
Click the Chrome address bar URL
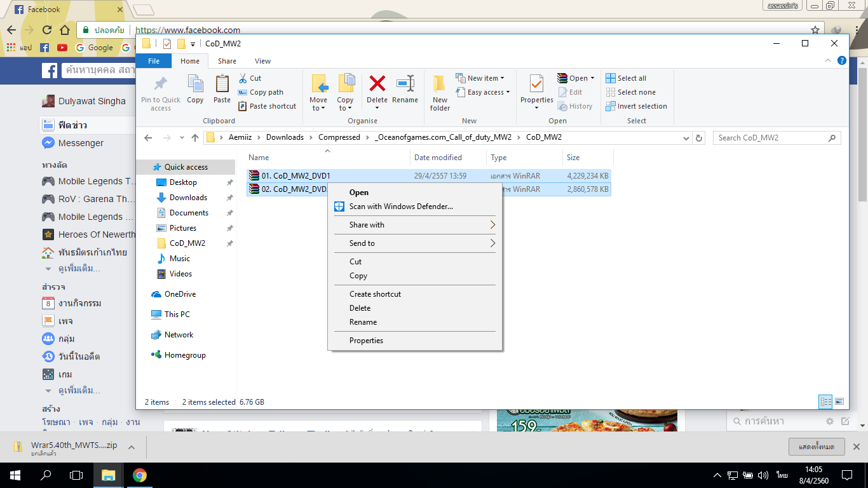pos(188,30)
